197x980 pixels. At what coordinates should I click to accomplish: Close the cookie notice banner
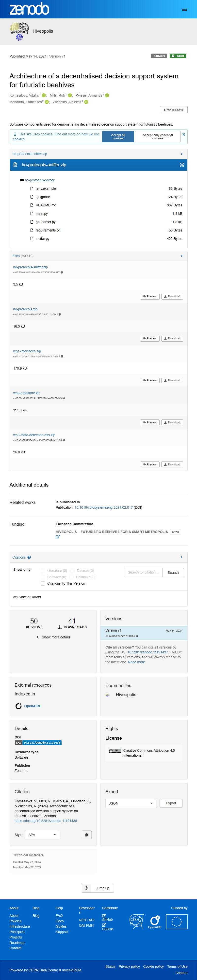(x=184, y=134)
